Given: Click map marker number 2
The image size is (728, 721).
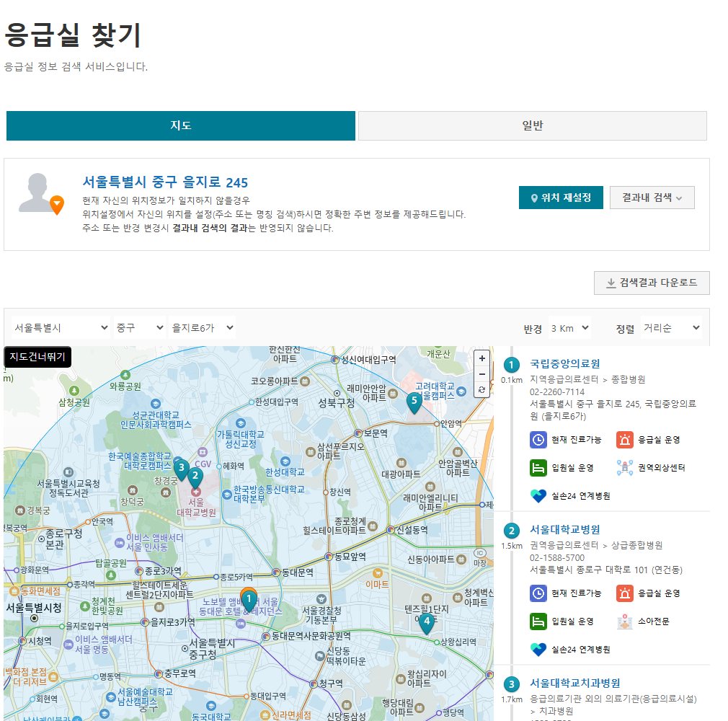Looking at the screenshot, I should tap(195, 477).
